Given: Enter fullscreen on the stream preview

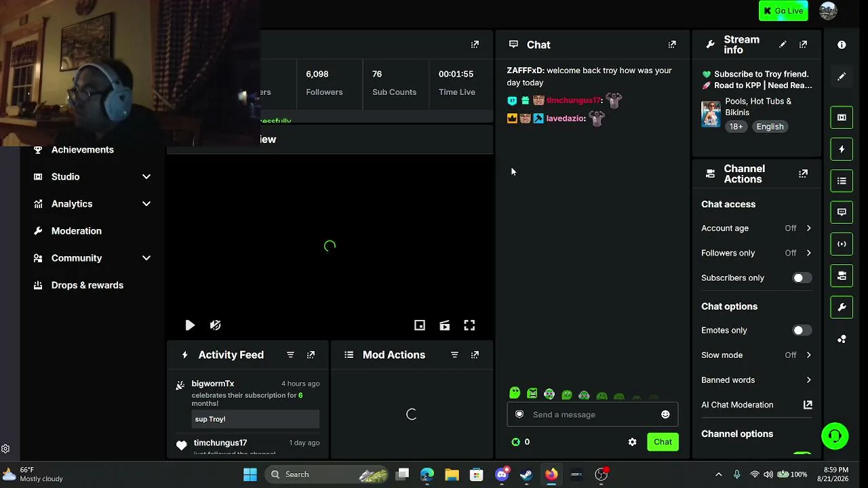Looking at the screenshot, I should [469, 325].
